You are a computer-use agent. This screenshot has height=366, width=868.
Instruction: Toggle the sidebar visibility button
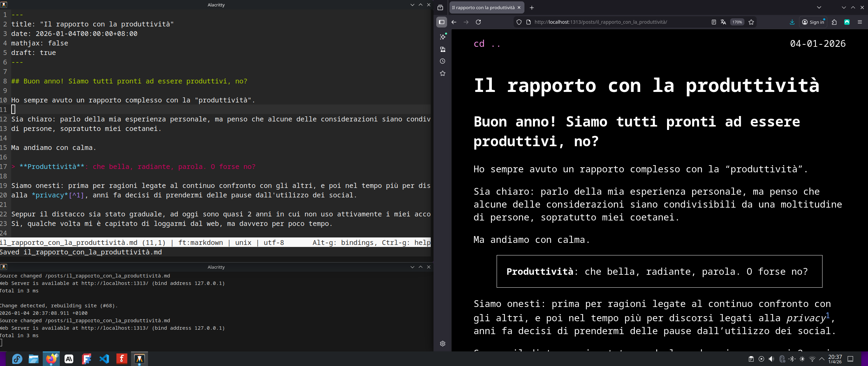441,22
